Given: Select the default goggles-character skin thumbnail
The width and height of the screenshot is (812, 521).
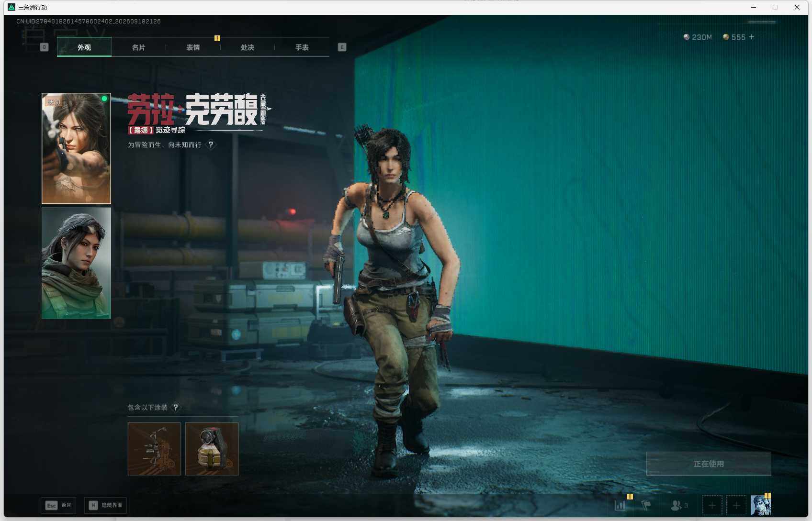Looking at the screenshot, I should (x=76, y=263).
